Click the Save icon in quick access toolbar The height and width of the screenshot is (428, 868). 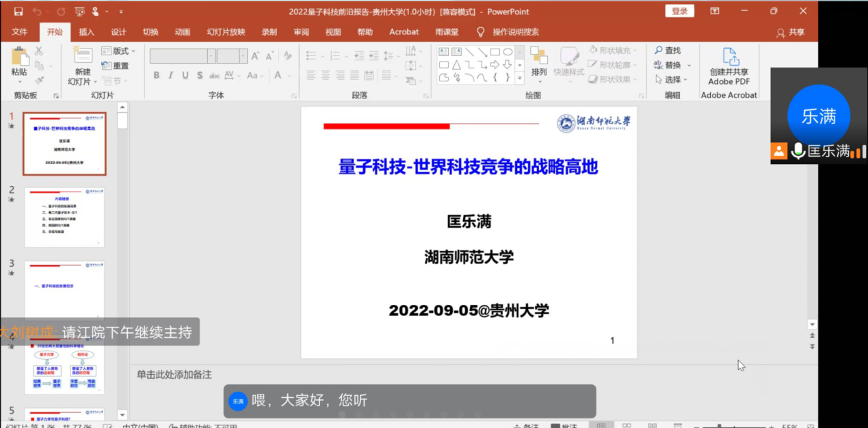18,12
